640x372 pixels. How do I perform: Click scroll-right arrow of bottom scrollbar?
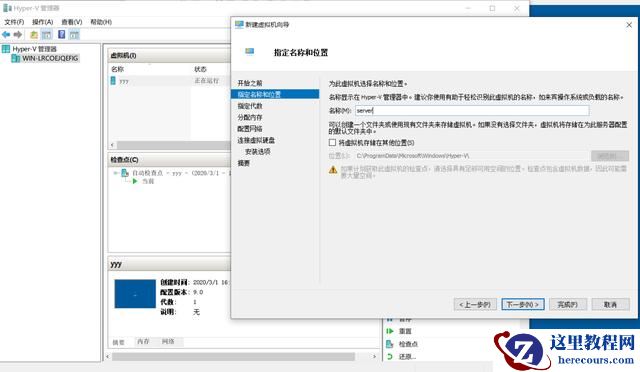374,356
